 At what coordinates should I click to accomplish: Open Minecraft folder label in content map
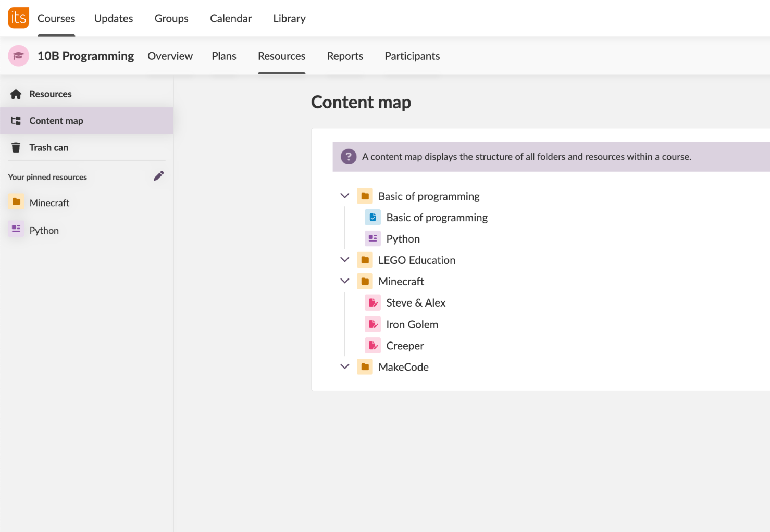click(x=401, y=282)
